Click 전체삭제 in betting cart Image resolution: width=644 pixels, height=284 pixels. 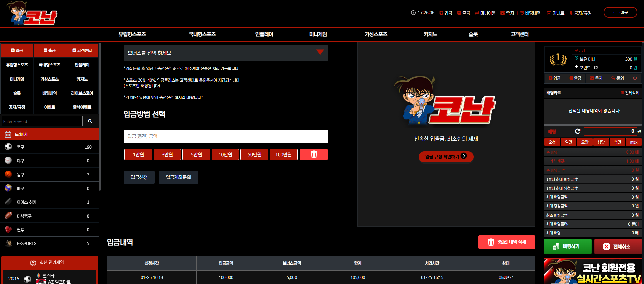coord(630,93)
